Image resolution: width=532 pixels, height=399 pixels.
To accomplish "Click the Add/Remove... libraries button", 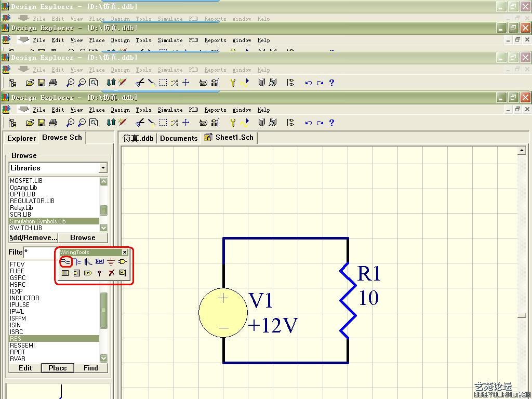I will [x=33, y=237].
